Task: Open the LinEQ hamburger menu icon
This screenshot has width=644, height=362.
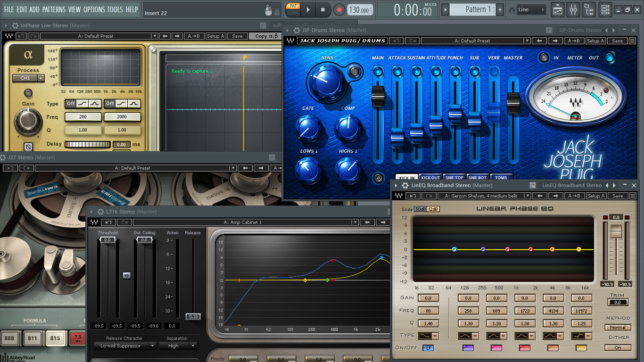Action: tap(632, 196)
